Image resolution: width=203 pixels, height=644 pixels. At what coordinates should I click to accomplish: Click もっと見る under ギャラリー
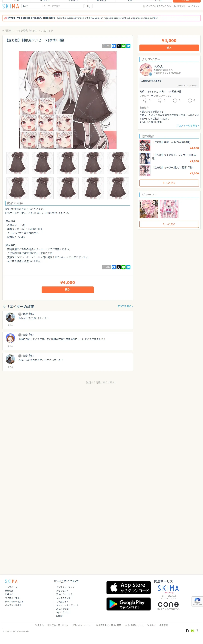pyautogui.click(x=169, y=224)
